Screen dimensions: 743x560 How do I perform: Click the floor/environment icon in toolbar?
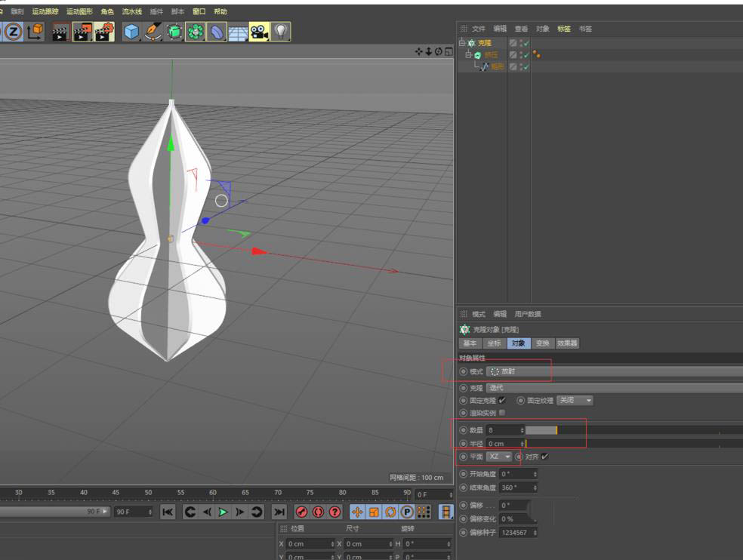click(237, 32)
